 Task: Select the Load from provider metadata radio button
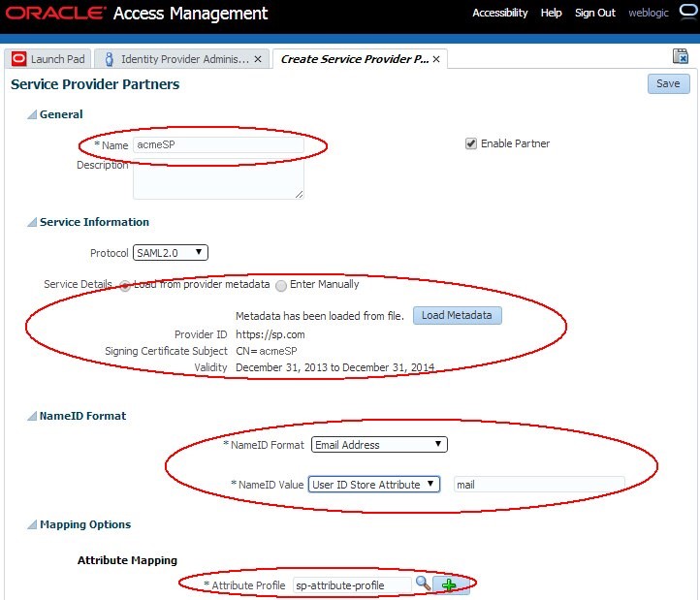[125, 286]
